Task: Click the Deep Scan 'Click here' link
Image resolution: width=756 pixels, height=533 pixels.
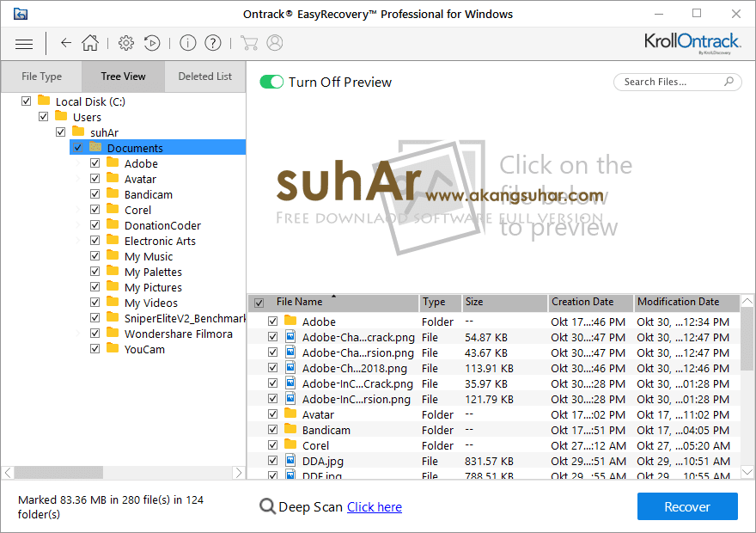Action: 375,507
